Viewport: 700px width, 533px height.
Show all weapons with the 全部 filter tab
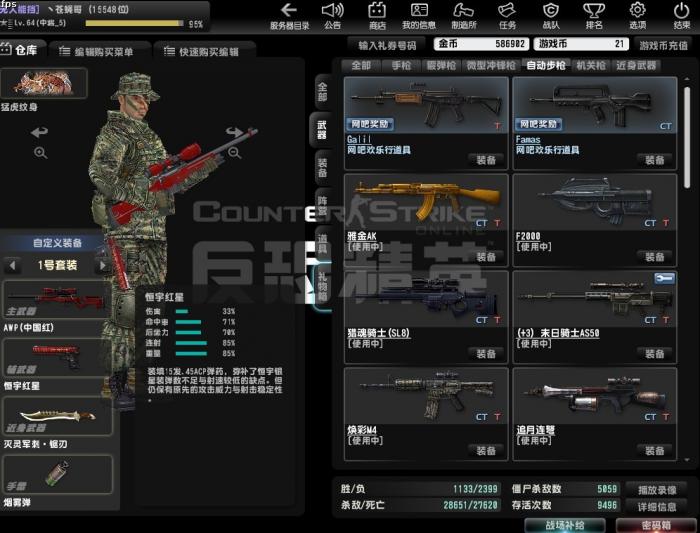(361, 66)
